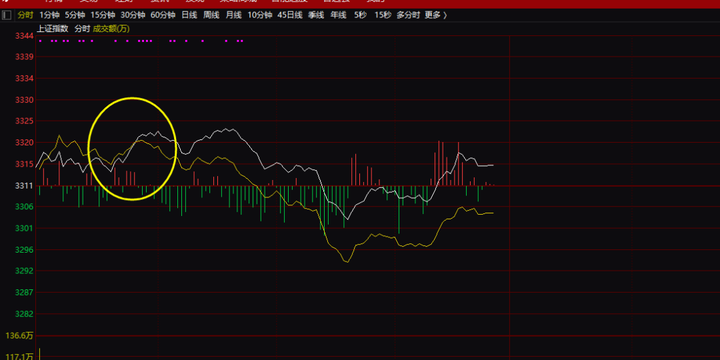Show the 周线 weekly chart
The height and width of the screenshot is (360, 720).
coord(211,15)
